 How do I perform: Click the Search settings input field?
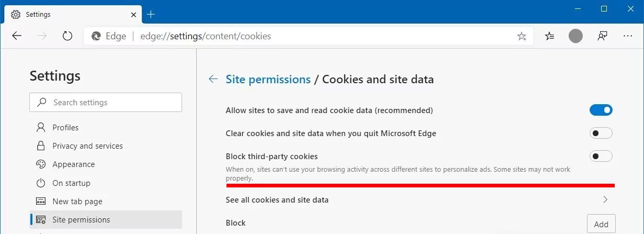click(106, 103)
